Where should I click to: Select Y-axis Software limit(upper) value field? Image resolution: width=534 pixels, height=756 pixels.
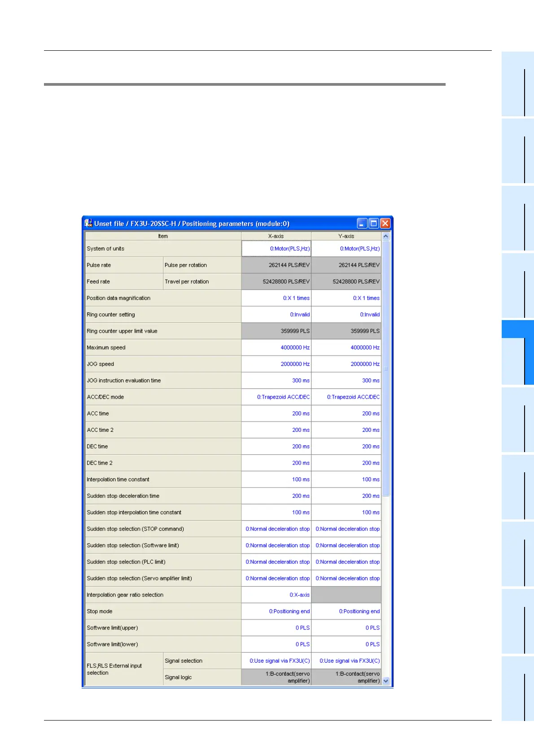tap(346, 628)
